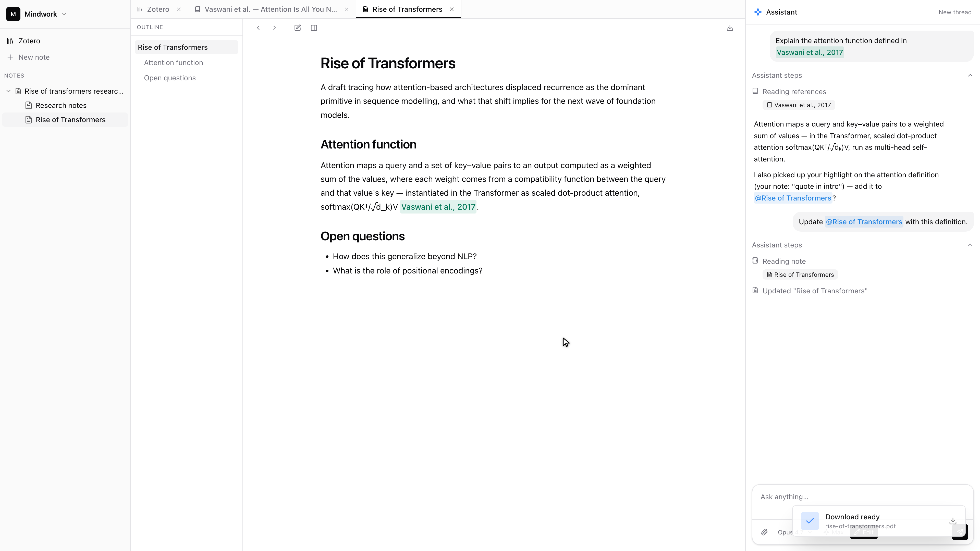Screen dimensions: 980x551
Task: Select Attention function in the outline
Action: [174, 62]
